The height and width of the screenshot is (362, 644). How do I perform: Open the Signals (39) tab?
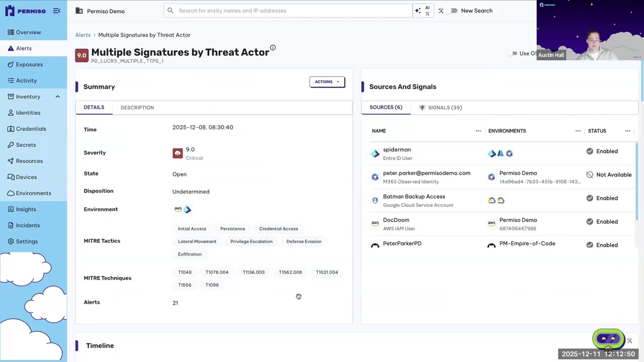440,108
